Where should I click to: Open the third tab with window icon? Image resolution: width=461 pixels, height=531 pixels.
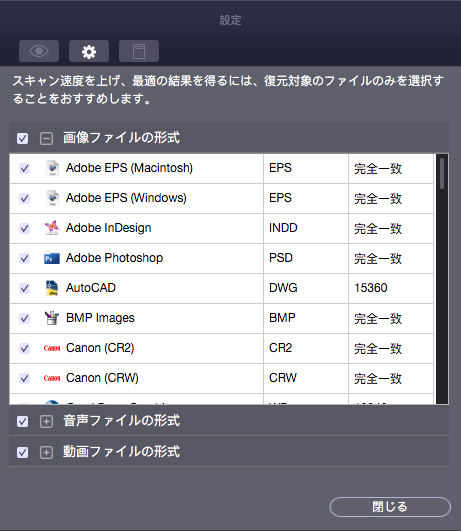[139, 51]
